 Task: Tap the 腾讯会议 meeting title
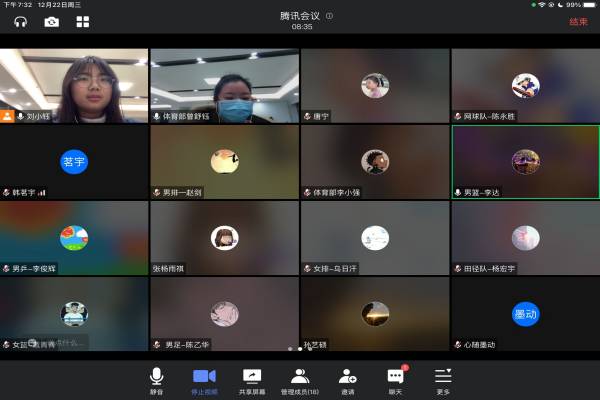click(300, 16)
